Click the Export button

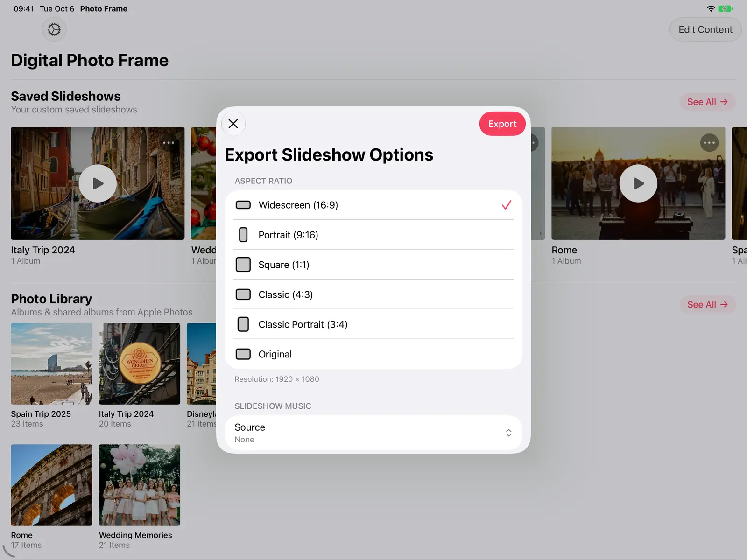pyautogui.click(x=502, y=124)
